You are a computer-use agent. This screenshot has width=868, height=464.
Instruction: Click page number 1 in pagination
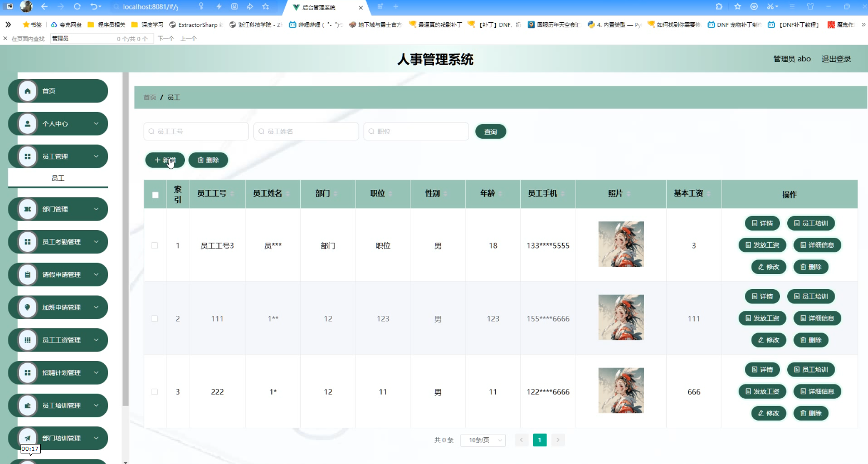pyautogui.click(x=539, y=440)
